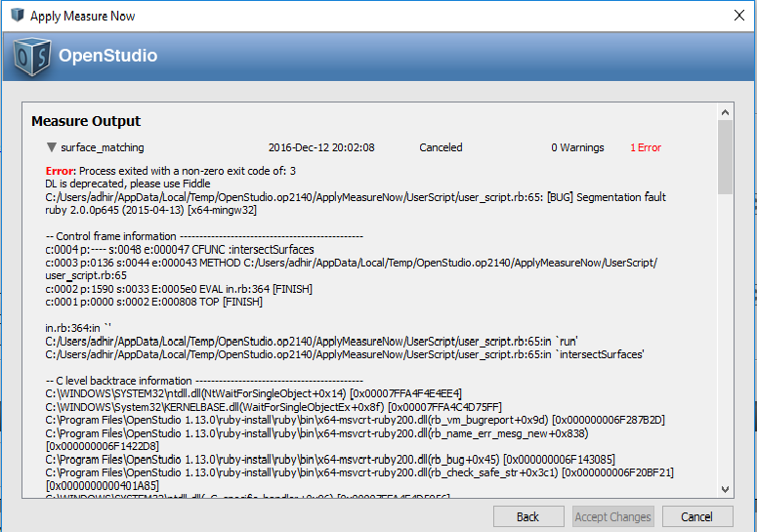Click the red '1 Error' label
The width and height of the screenshot is (757, 532).
[646, 147]
